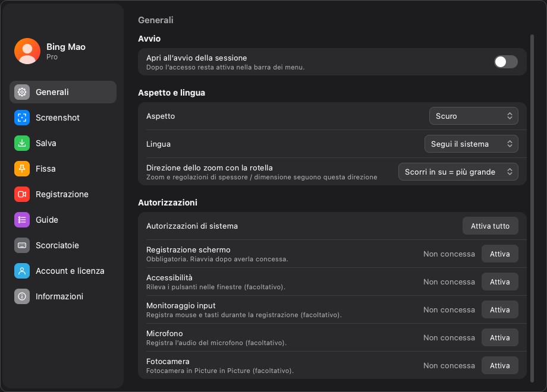
Task: Click Attiva for Fotocamera
Action: click(x=499, y=365)
